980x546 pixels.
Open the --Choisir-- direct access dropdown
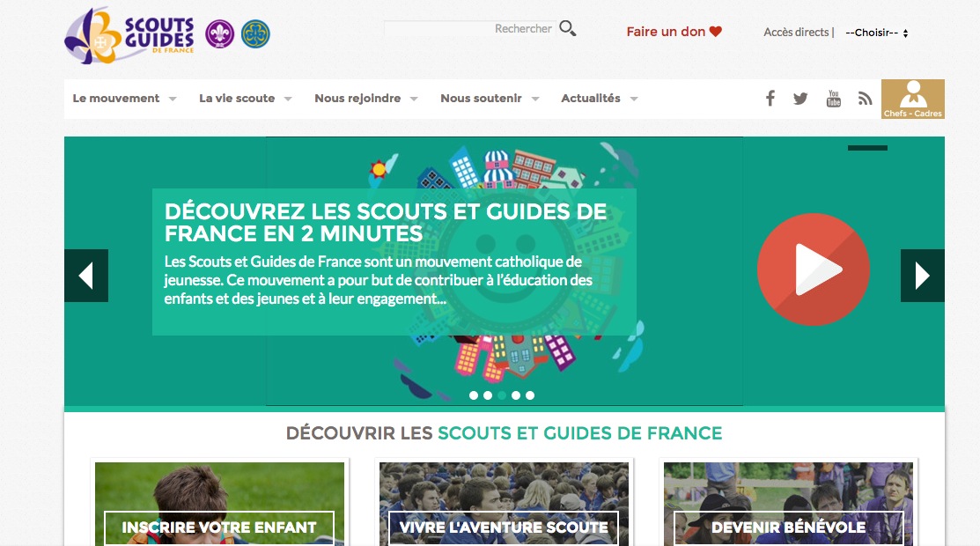point(876,33)
